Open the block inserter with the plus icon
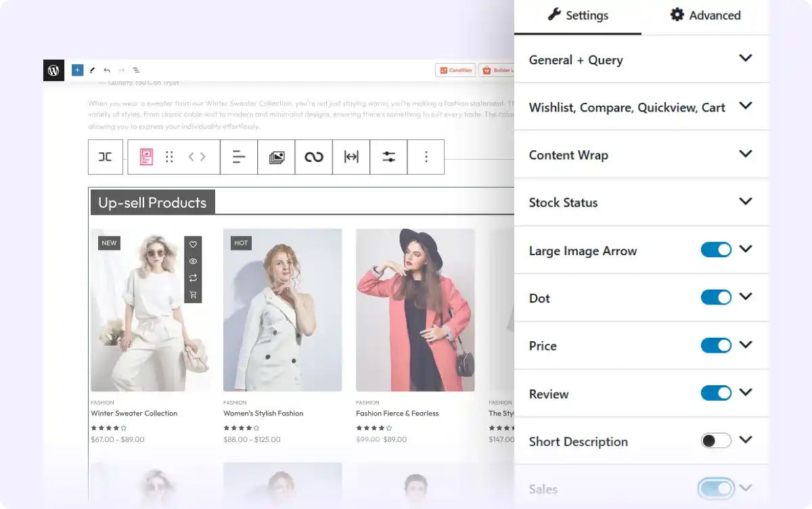 click(x=76, y=70)
